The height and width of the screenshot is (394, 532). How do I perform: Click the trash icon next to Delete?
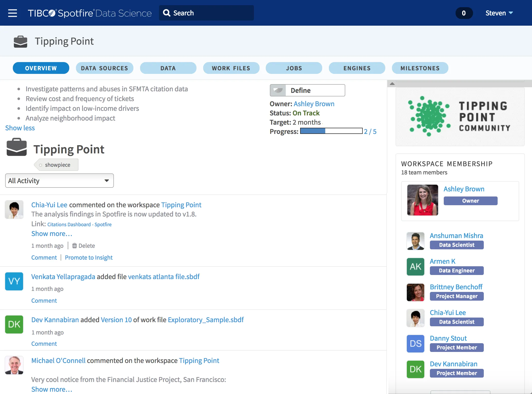tap(74, 245)
